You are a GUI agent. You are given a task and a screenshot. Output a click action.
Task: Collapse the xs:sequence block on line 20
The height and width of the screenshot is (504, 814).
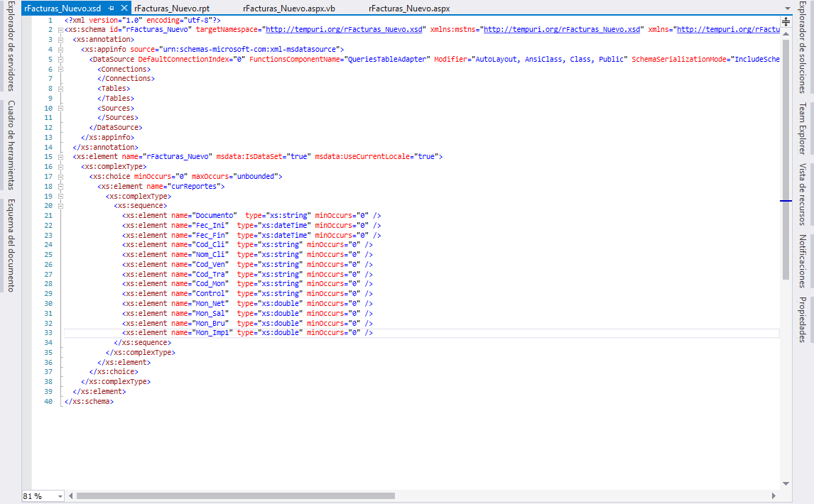[60, 206]
